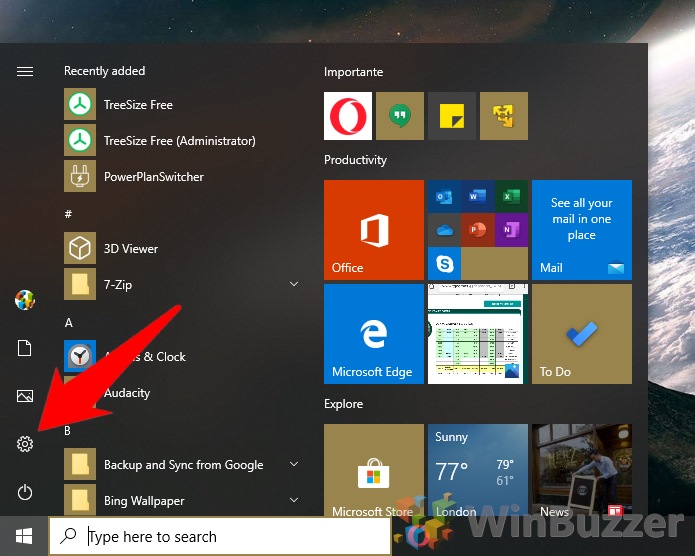695x556 pixels.
Task: Launch PowerPoint from the Office group tile
Action: [x=478, y=230]
